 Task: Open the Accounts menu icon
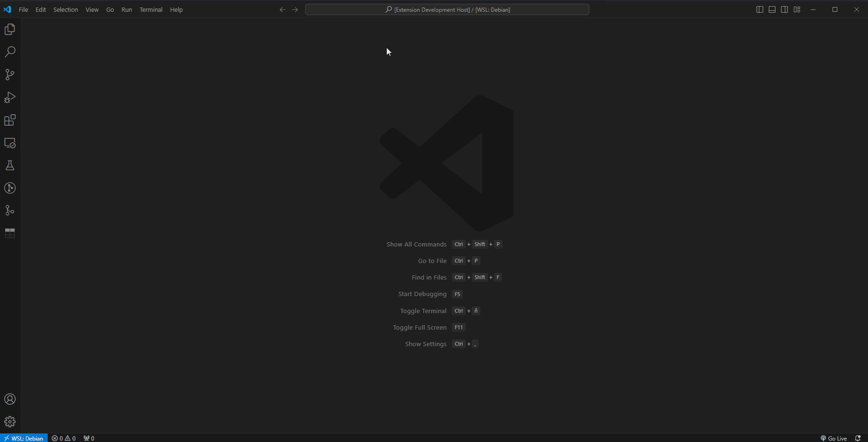coord(10,399)
